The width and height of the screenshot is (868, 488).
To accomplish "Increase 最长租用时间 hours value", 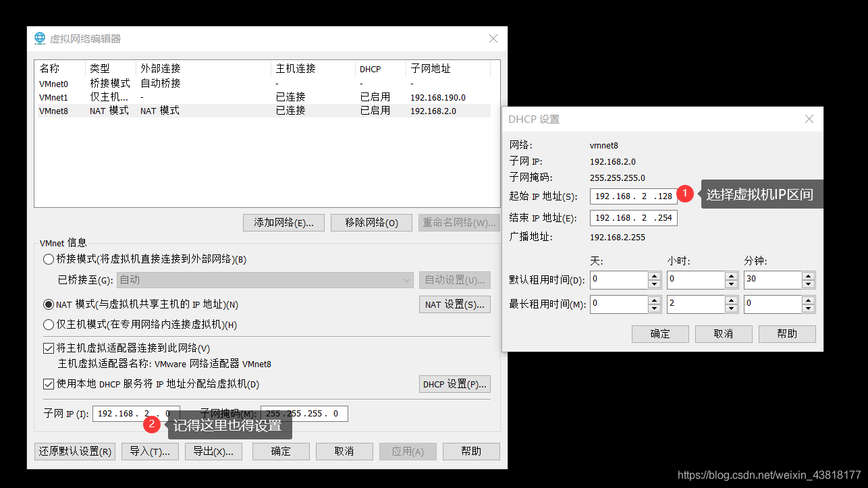I will point(731,300).
